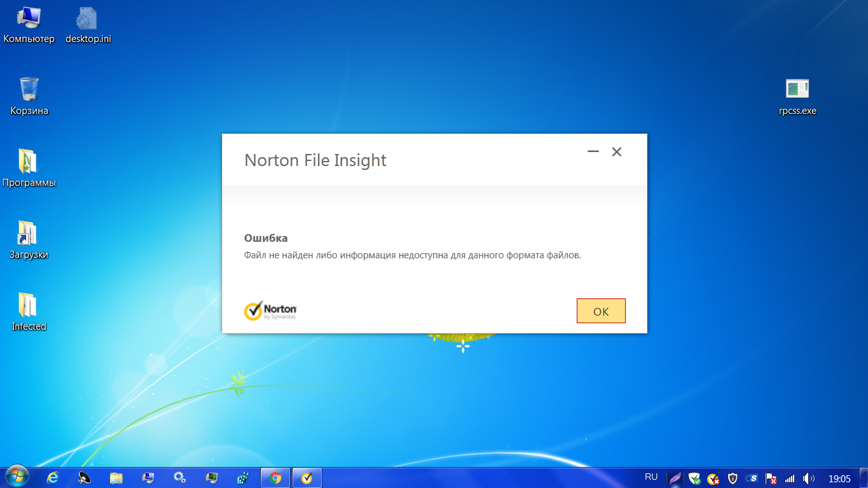The image size is (868, 488).
Task: Click the Show desktop strip beside the clock
Action: coord(864,478)
